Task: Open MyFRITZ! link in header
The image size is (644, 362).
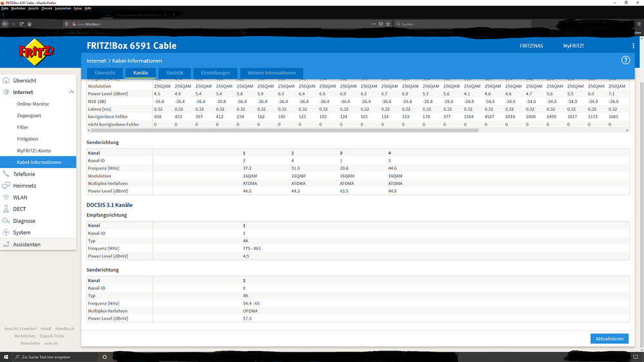Action: 573,46
